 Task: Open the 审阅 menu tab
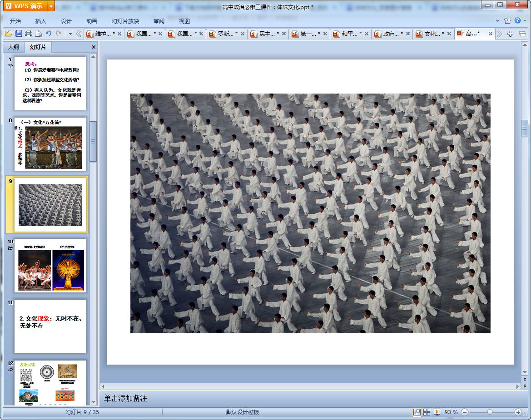(159, 21)
